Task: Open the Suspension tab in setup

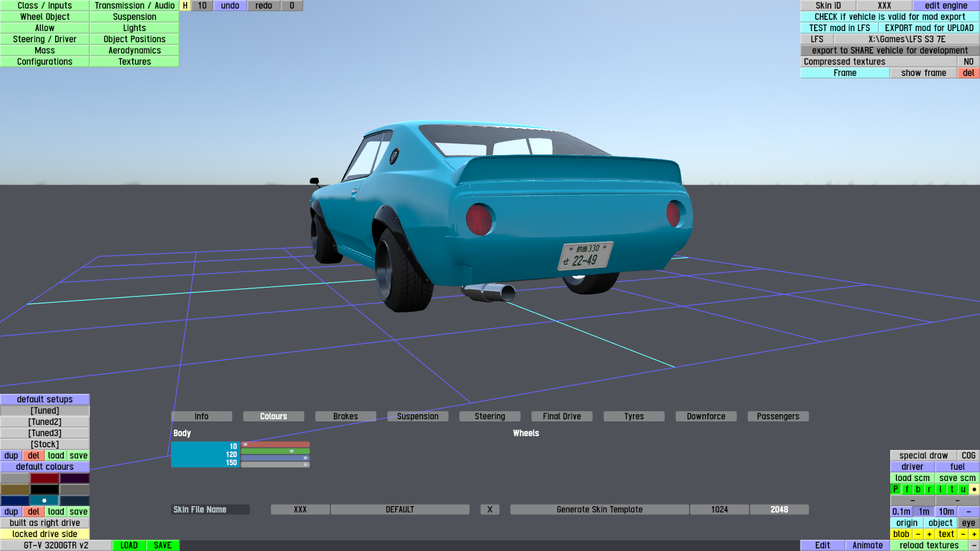Action: point(418,416)
